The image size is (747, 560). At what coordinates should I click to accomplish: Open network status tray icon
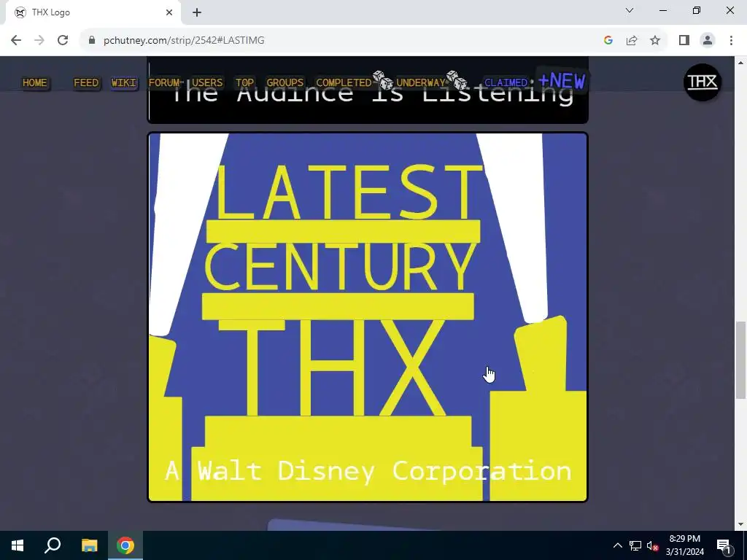click(x=635, y=545)
